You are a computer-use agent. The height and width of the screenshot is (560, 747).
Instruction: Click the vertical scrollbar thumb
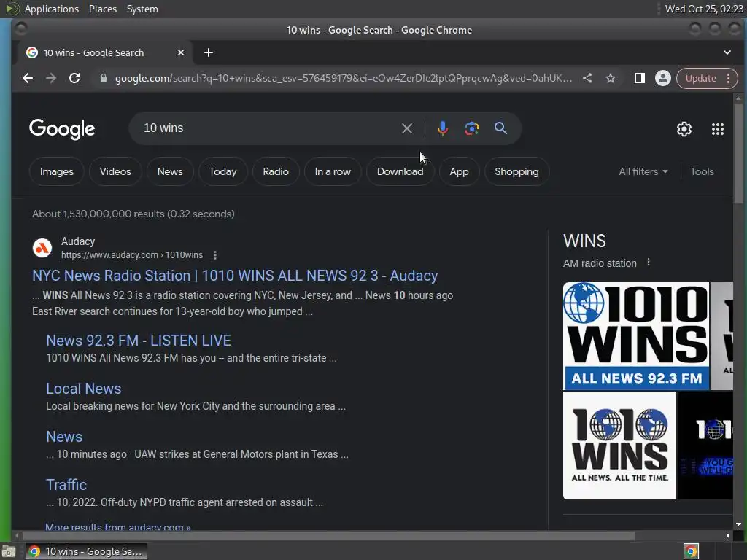point(738,154)
